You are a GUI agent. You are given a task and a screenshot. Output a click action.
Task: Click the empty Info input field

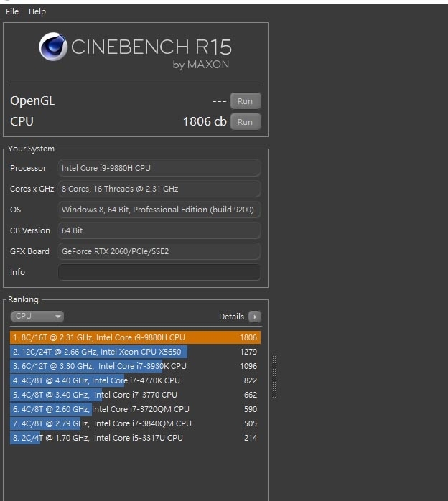click(159, 272)
